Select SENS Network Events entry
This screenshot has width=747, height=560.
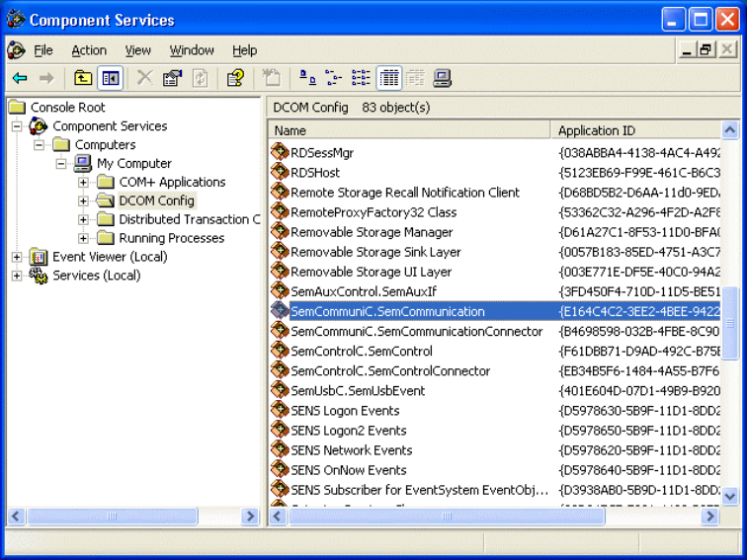[x=351, y=450]
